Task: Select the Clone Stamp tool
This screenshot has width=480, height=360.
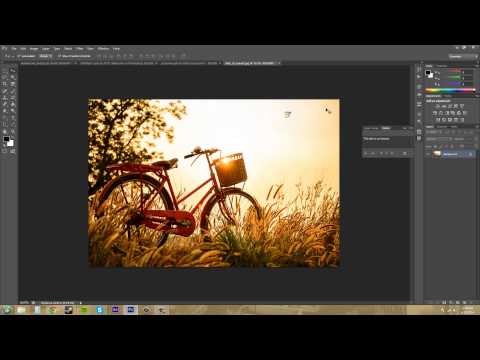Action: point(4,98)
